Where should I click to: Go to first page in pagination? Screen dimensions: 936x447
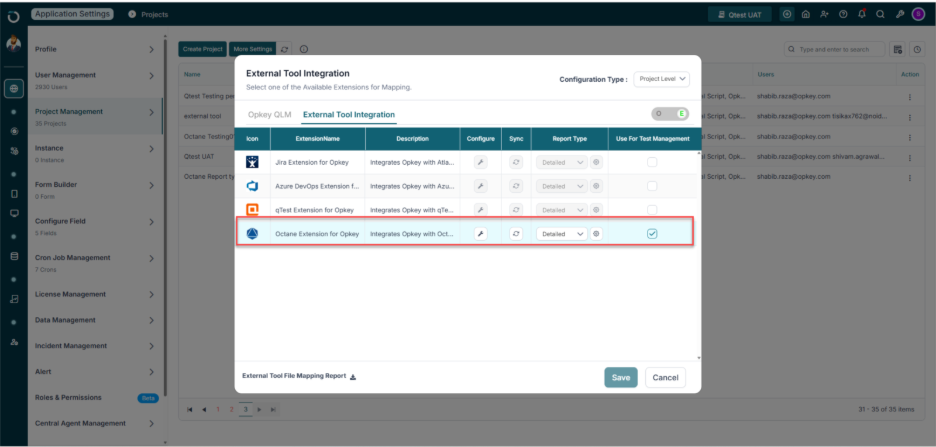[x=190, y=409]
